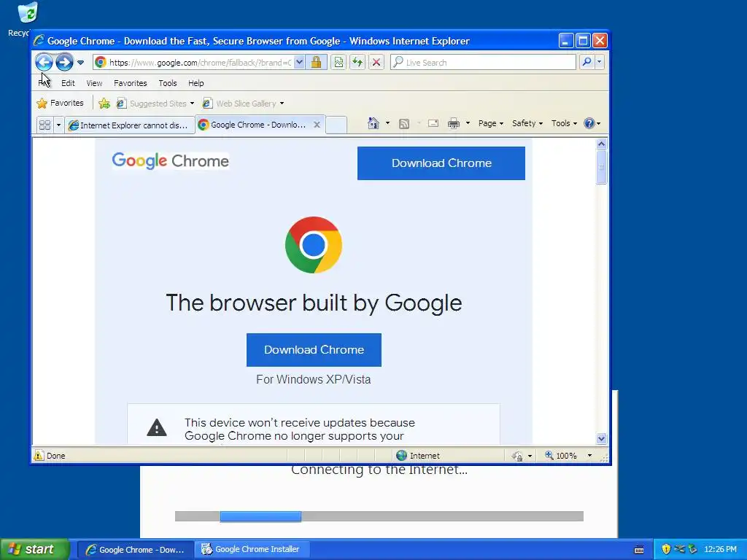Open the Start menu

click(35, 550)
